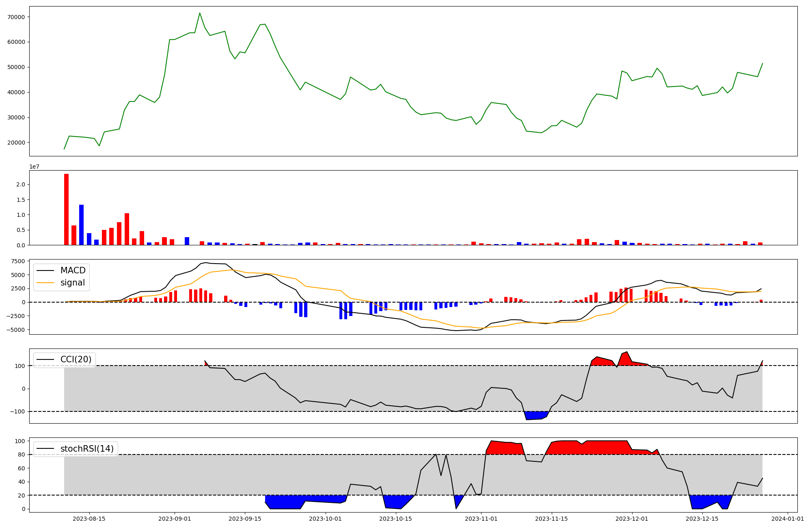812x528 pixels.
Task: Click the -5000 MACD axis tick label
Action: (x=16, y=330)
